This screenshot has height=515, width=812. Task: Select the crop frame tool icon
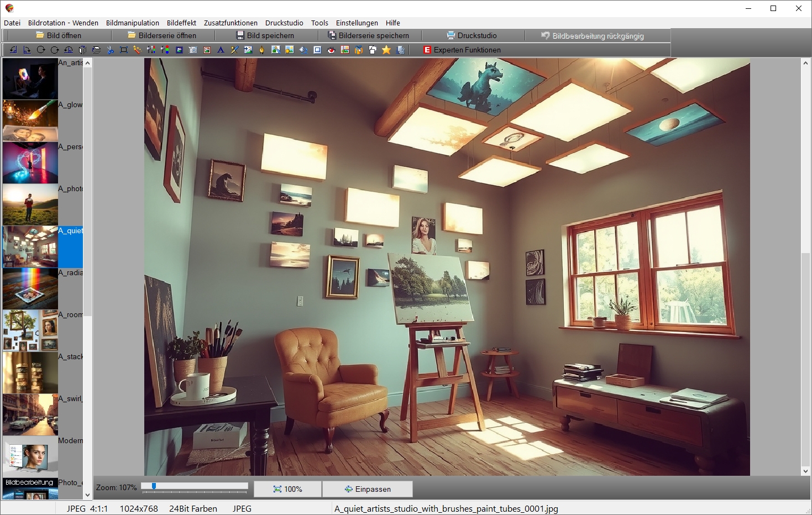pos(124,50)
